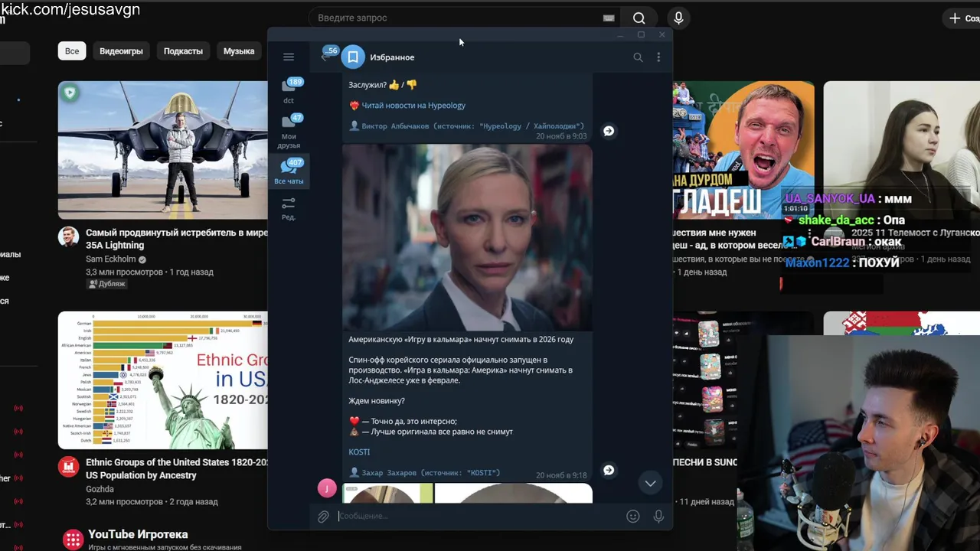The height and width of the screenshot is (551, 980).
Task: Maximize the Telegram window
Action: tap(641, 35)
